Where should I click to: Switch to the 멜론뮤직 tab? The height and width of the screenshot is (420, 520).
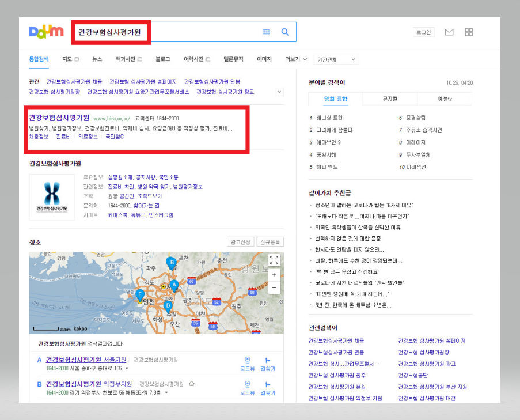click(x=233, y=59)
